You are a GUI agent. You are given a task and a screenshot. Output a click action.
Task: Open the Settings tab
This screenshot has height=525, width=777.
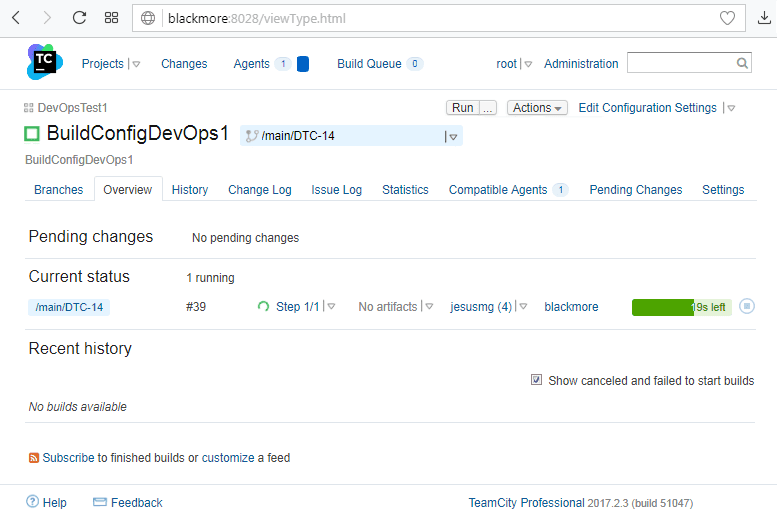[x=723, y=190]
